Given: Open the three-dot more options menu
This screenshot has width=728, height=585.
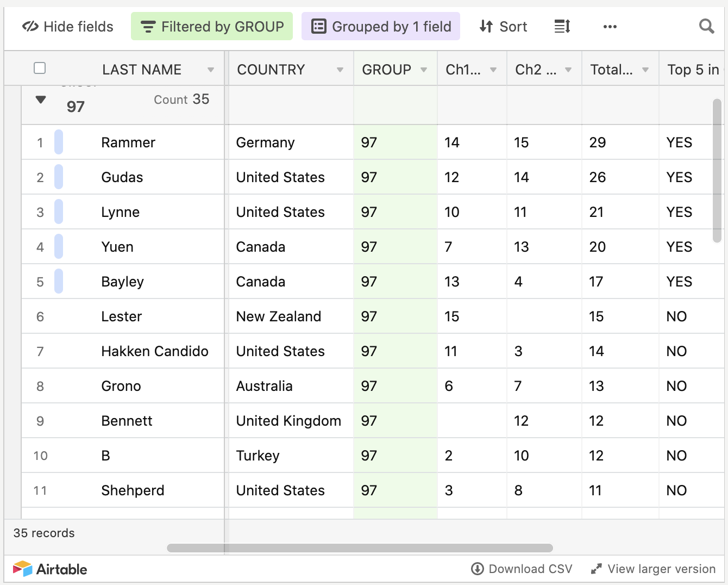Looking at the screenshot, I should click(x=610, y=27).
